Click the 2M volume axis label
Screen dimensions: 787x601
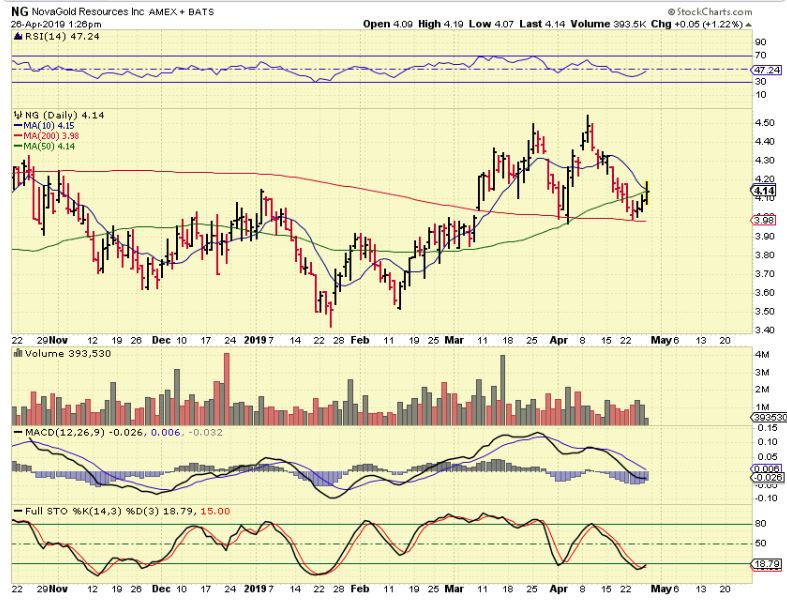point(762,390)
